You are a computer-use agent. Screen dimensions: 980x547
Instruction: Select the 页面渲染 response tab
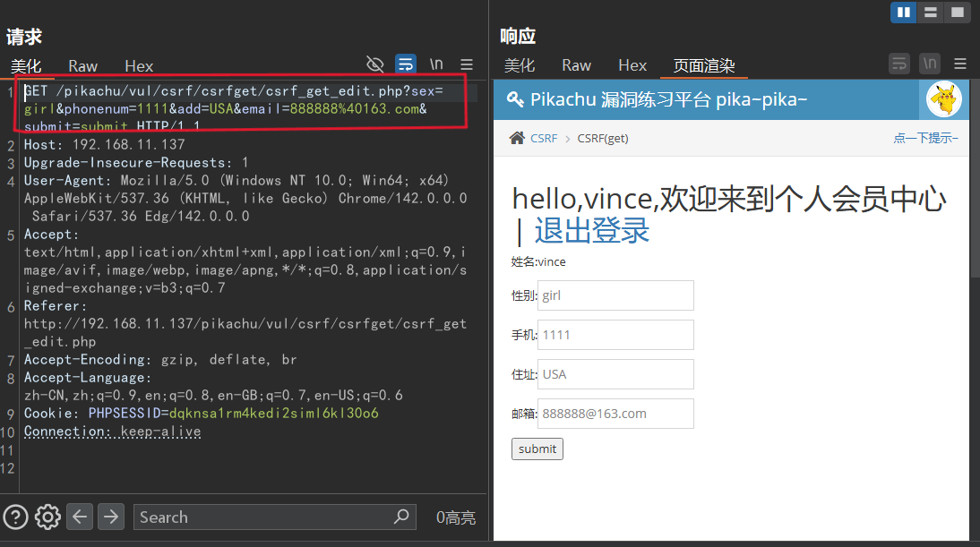click(704, 65)
